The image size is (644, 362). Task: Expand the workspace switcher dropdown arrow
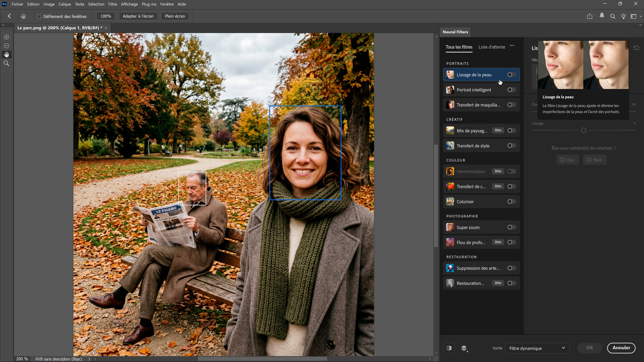(x=640, y=16)
